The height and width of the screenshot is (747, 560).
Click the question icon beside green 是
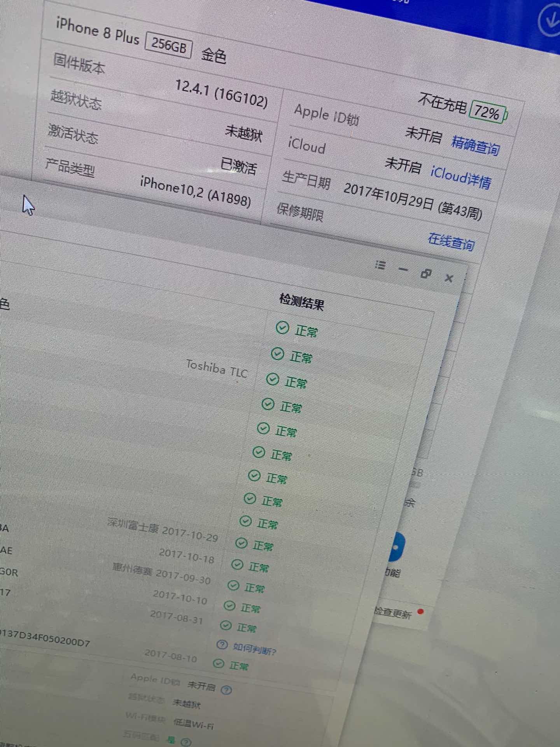186,742
